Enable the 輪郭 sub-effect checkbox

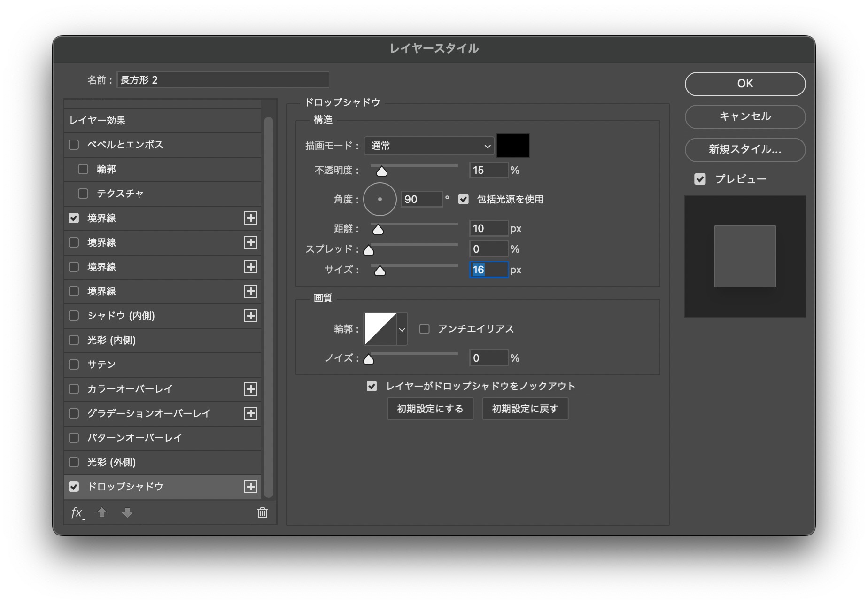click(83, 169)
